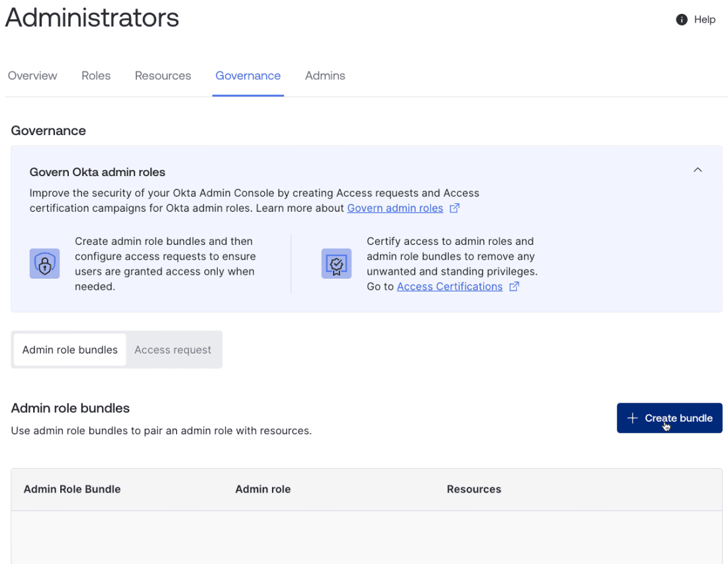
Task: Click the Admin Role Bundle column header
Action: [x=72, y=489]
